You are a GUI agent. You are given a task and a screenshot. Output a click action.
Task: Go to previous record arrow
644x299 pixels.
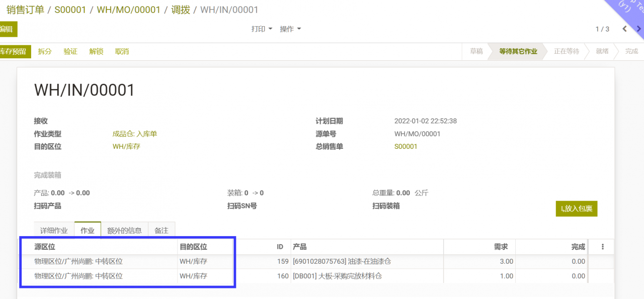point(625,29)
